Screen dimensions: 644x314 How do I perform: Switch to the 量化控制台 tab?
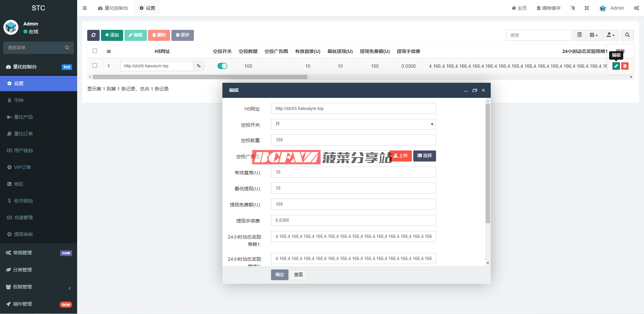click(x=113, y=8)
